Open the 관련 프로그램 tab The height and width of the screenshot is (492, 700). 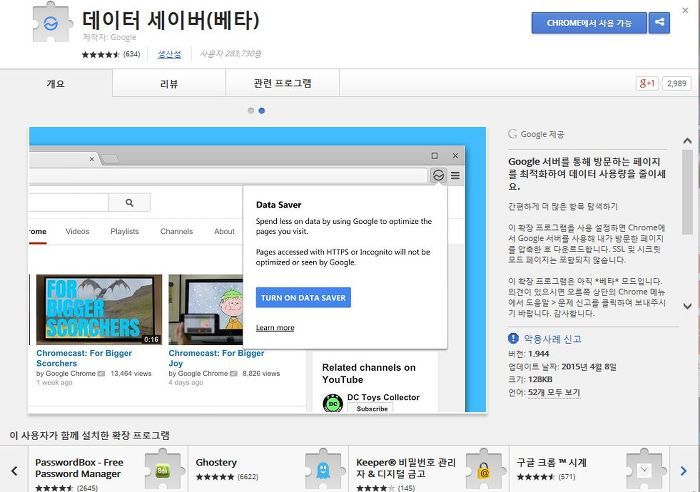click(282, 83)
